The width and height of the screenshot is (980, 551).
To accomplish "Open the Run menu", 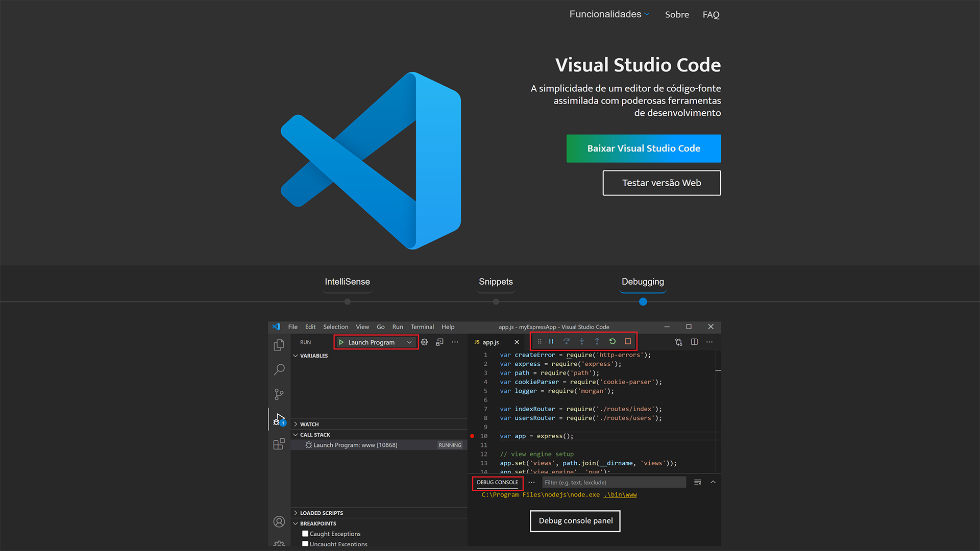I will [398, 327].
